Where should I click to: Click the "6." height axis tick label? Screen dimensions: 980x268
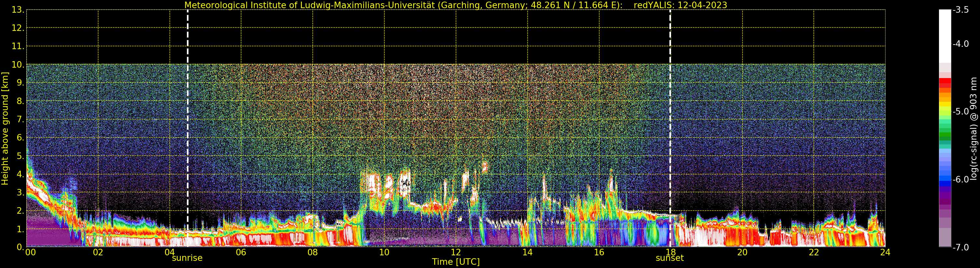tap(21, 138)
